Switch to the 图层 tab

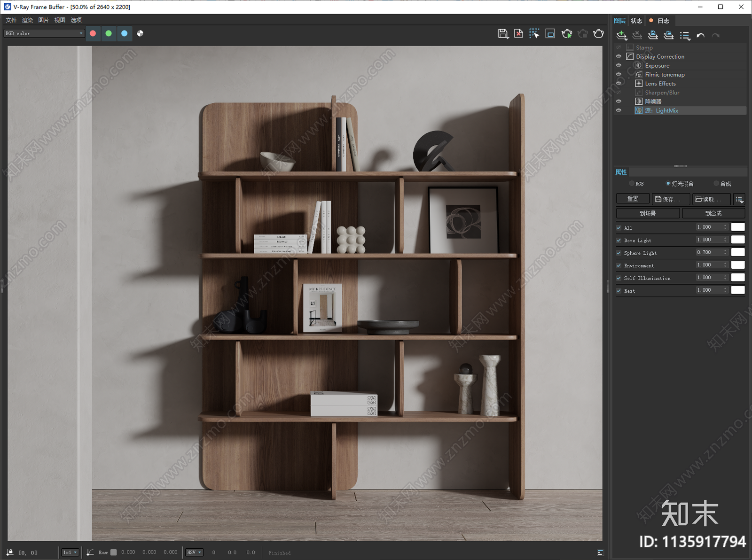pyautogui.click(x=619, y=21)
